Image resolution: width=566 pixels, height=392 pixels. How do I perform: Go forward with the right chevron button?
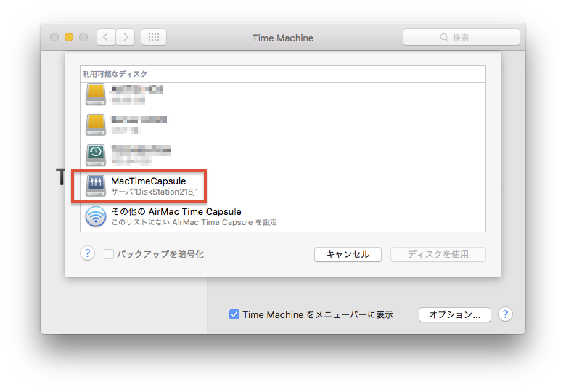tap(126, 37)
